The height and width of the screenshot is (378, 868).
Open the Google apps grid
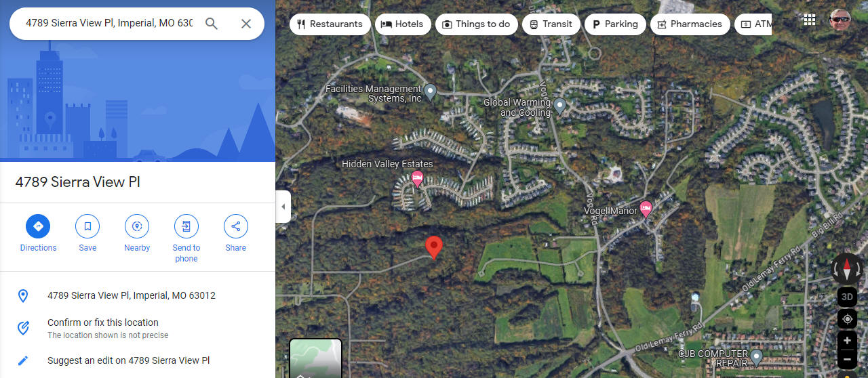click(x=809, y=20)
